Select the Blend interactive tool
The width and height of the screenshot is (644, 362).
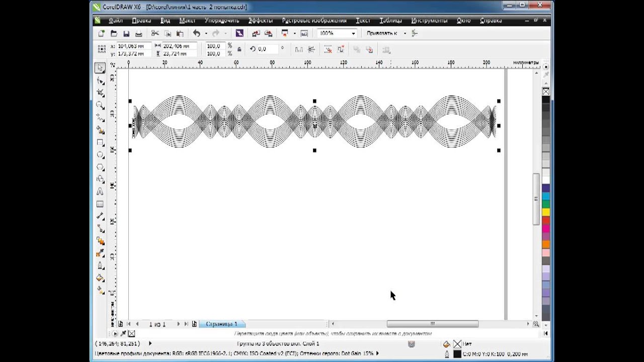101,241
